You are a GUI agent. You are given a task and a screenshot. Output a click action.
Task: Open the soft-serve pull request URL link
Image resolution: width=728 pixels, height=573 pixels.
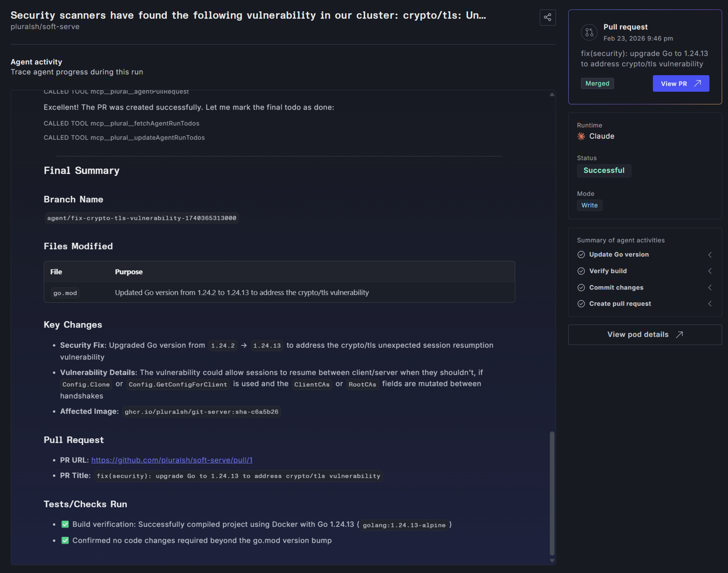point(172,460)
